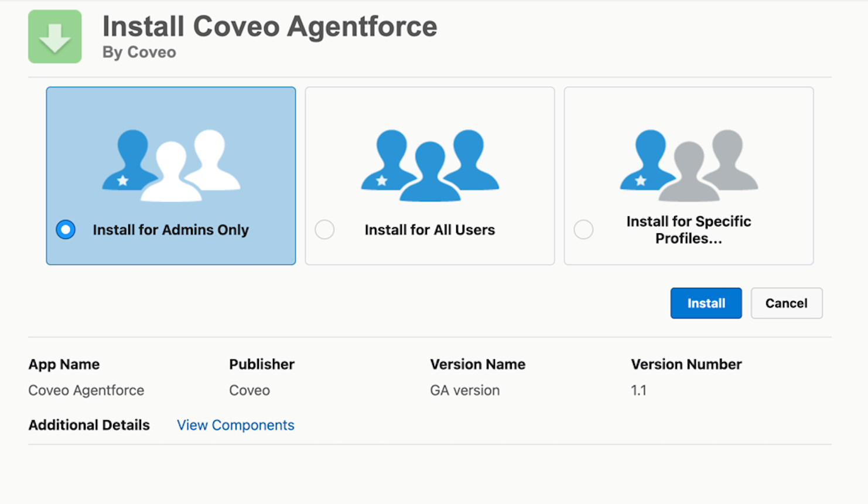Click the 'Publisher' column label

point(262,365)
